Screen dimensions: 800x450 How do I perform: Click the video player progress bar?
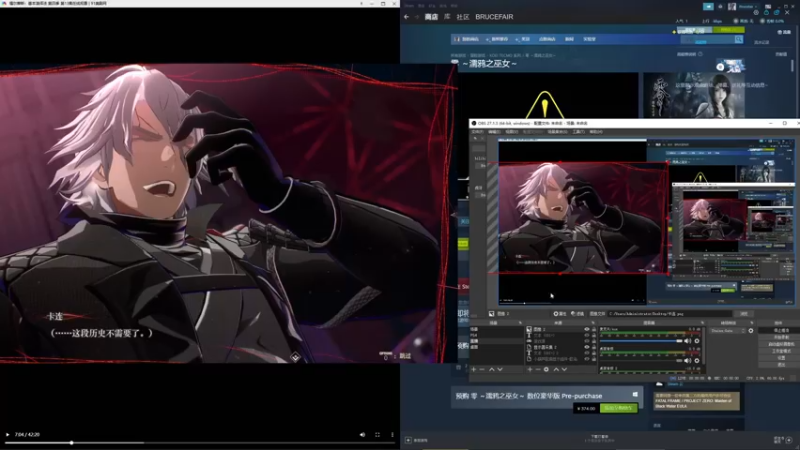199,443
